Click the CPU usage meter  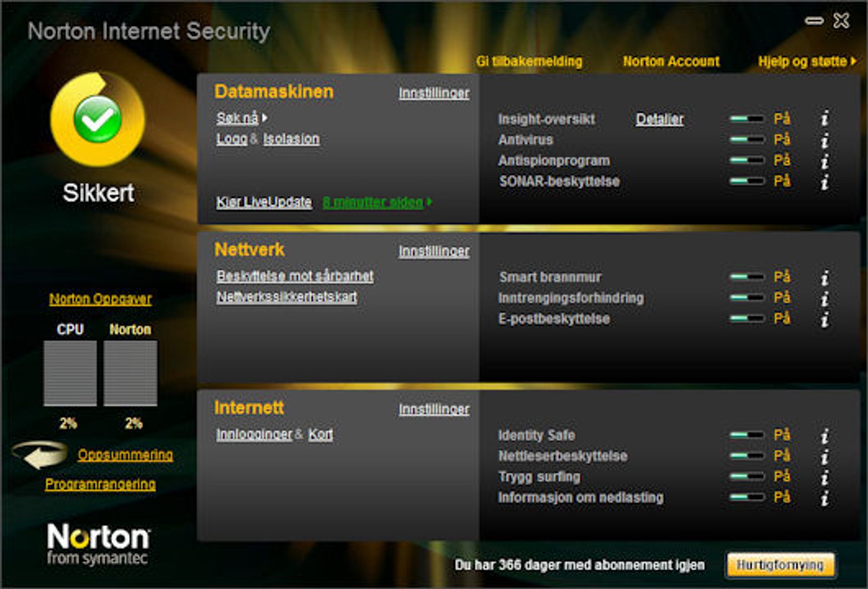[x=70, y=373]
